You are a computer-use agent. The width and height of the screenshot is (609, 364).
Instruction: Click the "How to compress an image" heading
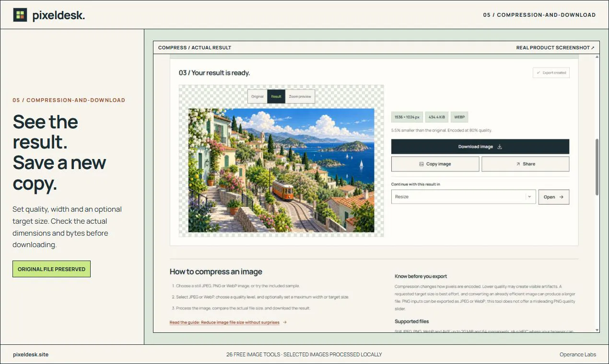point(216,272)
